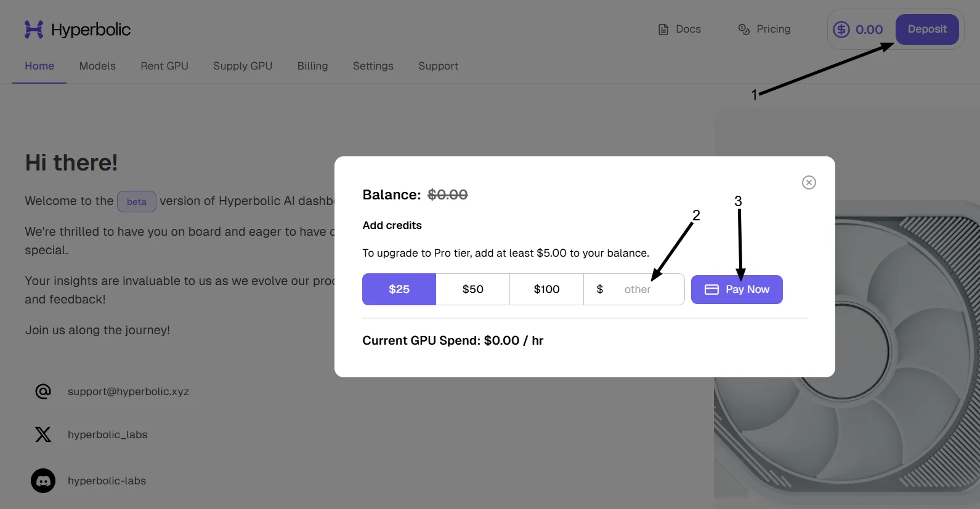Switch to the Billing tab
This screenshot has height=509, width=980.
(312, 66)
